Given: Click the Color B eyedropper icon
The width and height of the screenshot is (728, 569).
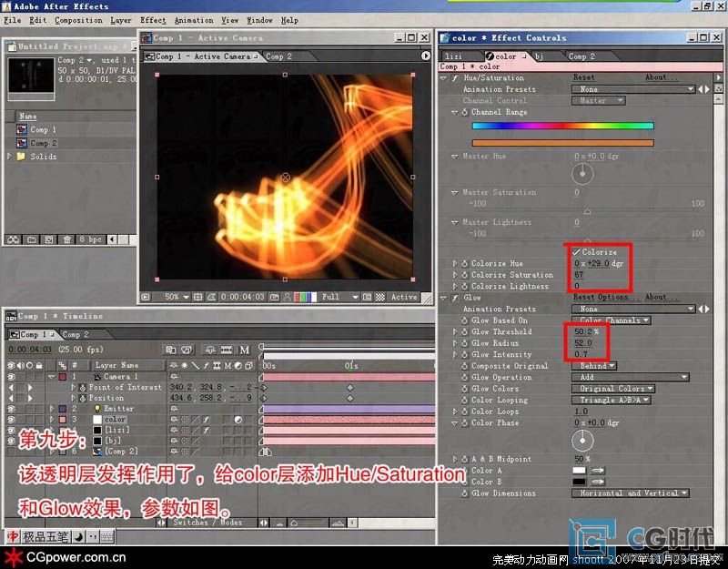Looking at the screenshot, I should point(598,482).
